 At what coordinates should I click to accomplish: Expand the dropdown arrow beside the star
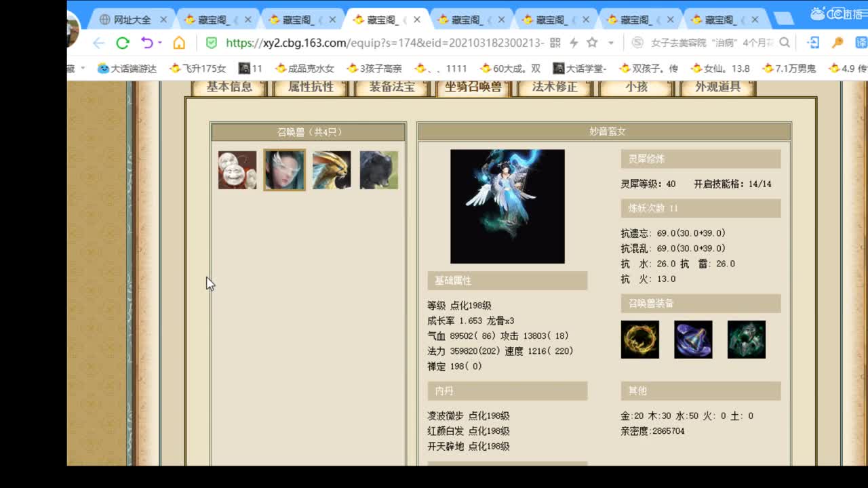pyautogui.click(x=611, y=43)
